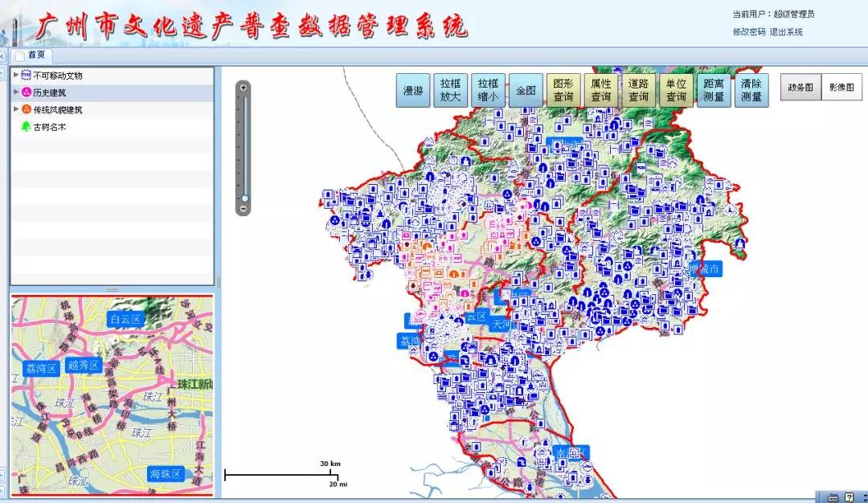Click the 不可移动文物 category icon in sidebar
This screenshot has height=503, width=868.
tap(27, 74)
